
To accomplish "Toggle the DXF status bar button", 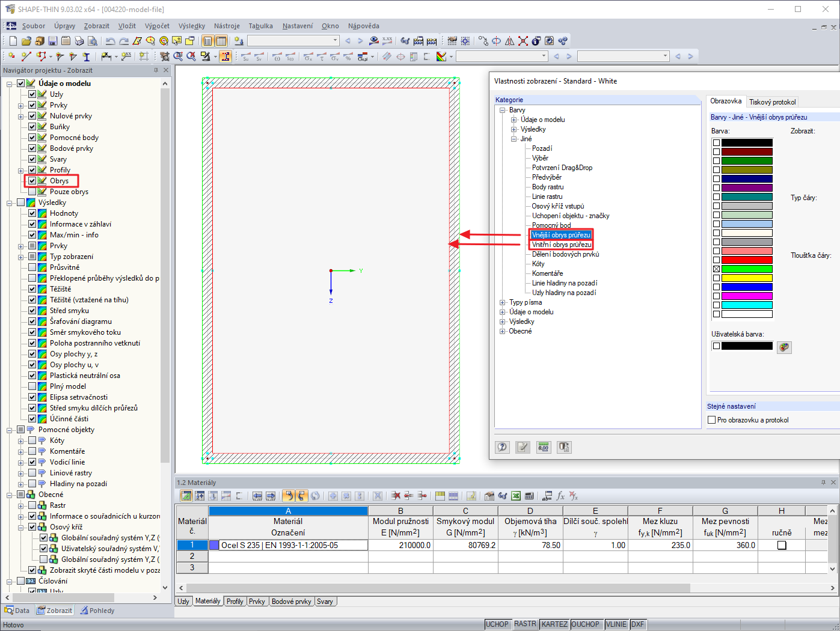I will (x=637, y=624).
